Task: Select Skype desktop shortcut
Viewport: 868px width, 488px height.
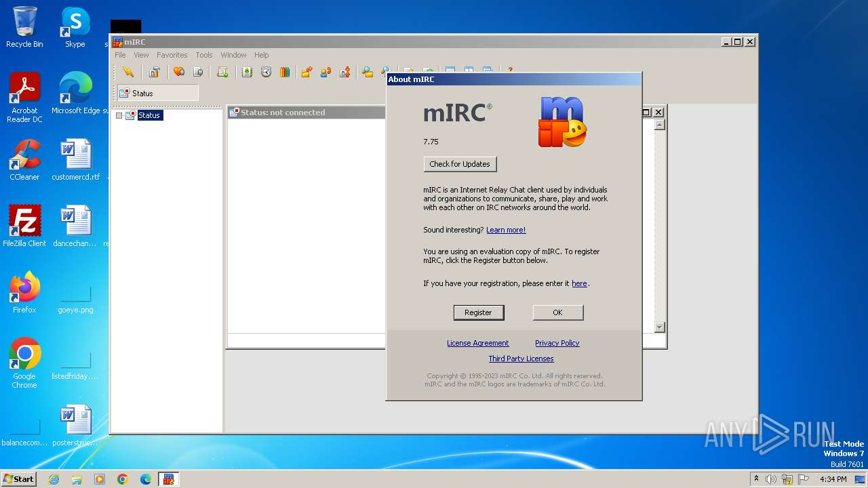Action: pos(75,27)
